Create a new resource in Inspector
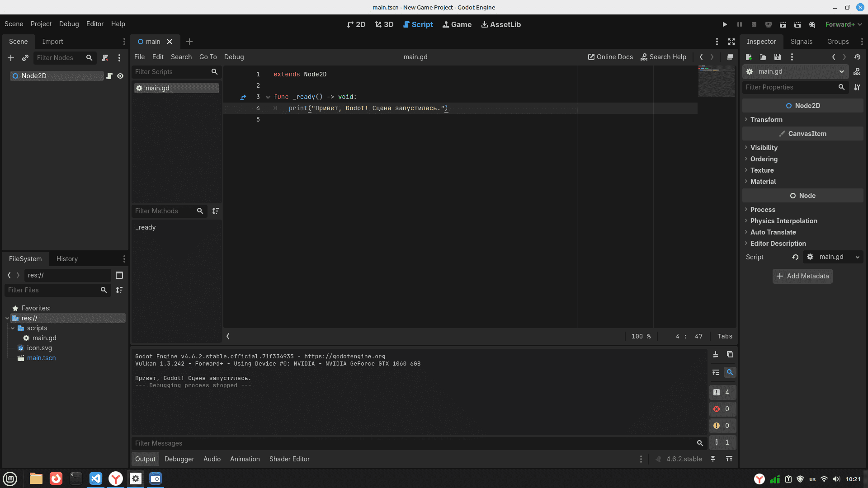 tap(749, 57)
